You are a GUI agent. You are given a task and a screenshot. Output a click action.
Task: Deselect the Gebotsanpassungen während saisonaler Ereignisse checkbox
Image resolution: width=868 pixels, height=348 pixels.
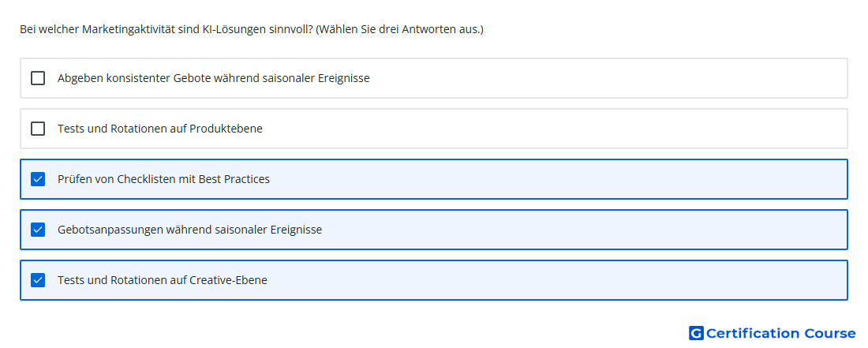pos(38,229)
